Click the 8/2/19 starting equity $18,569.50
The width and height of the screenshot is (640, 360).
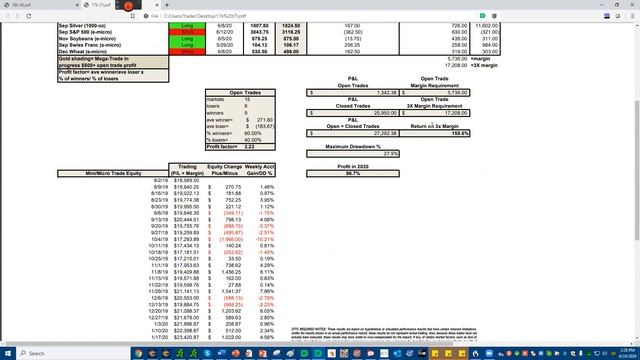click(x=187, y=180)
